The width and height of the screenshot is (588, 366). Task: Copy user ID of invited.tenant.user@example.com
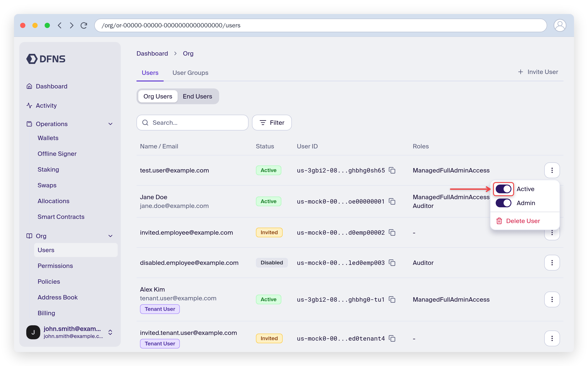392,338
